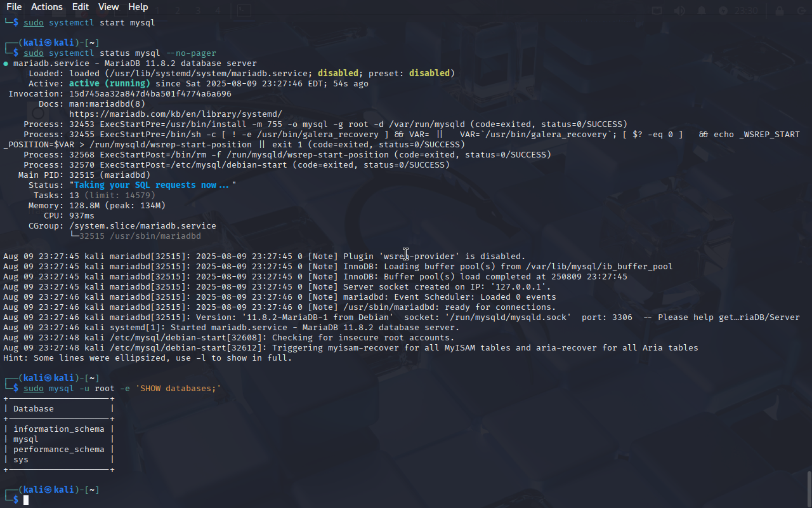Screen dimensions: 812x508
Task: Click the 'systemctl status mysql --no-pager' command line
Action: click(120, 53)
